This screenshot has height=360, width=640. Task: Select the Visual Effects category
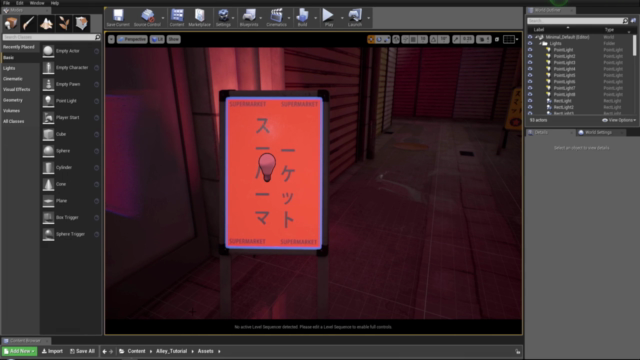[x=17, y=89]
